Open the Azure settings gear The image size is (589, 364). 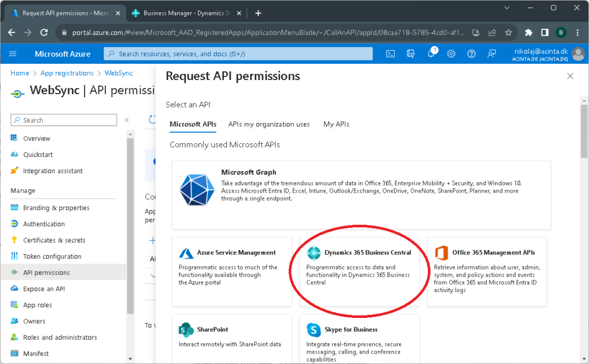tap(451, 53)
